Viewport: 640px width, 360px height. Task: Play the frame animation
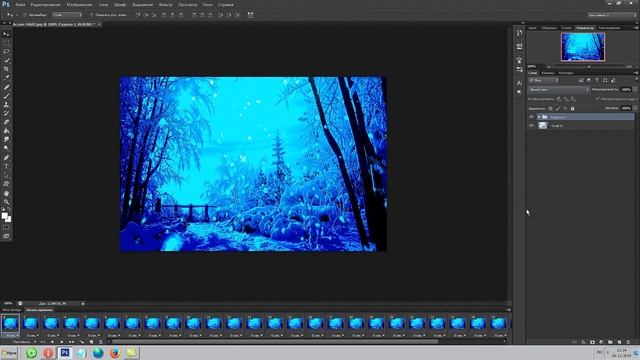[x=62, y=342]
